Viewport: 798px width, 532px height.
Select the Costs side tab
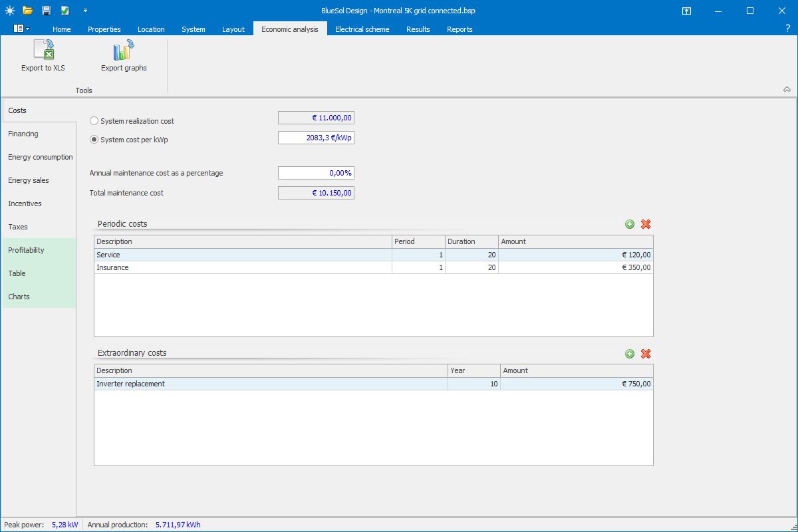tap(39, 110)
